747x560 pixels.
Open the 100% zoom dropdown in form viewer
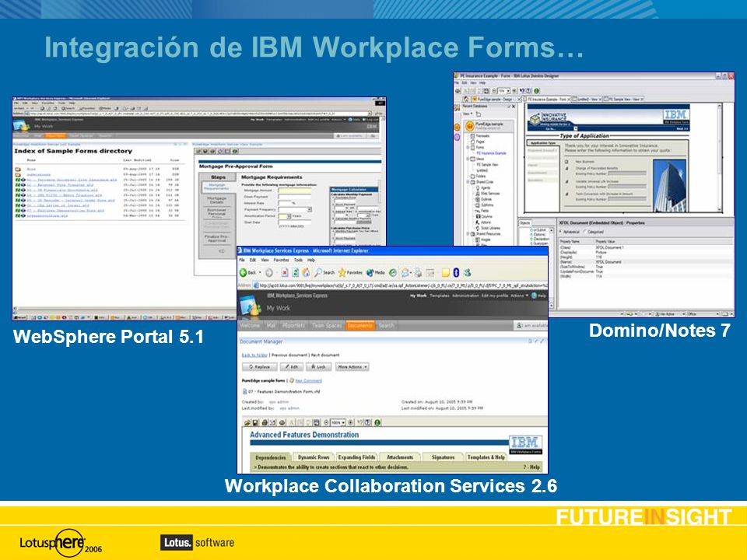[x=344, y=422]
